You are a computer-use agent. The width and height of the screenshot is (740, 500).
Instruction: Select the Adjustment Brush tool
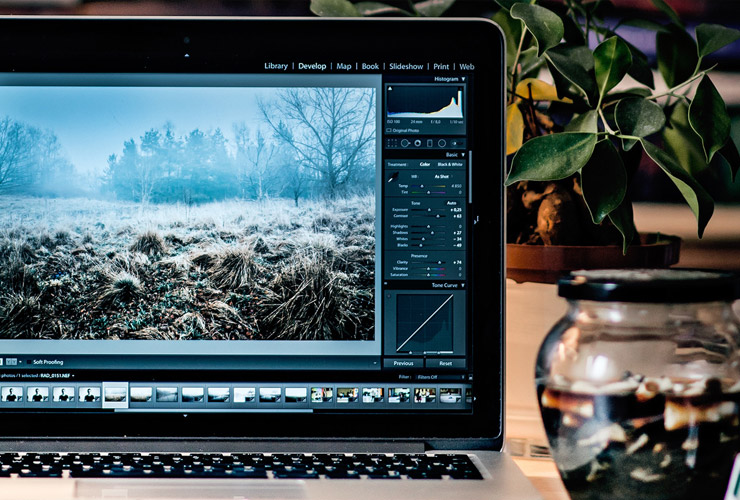457,143
